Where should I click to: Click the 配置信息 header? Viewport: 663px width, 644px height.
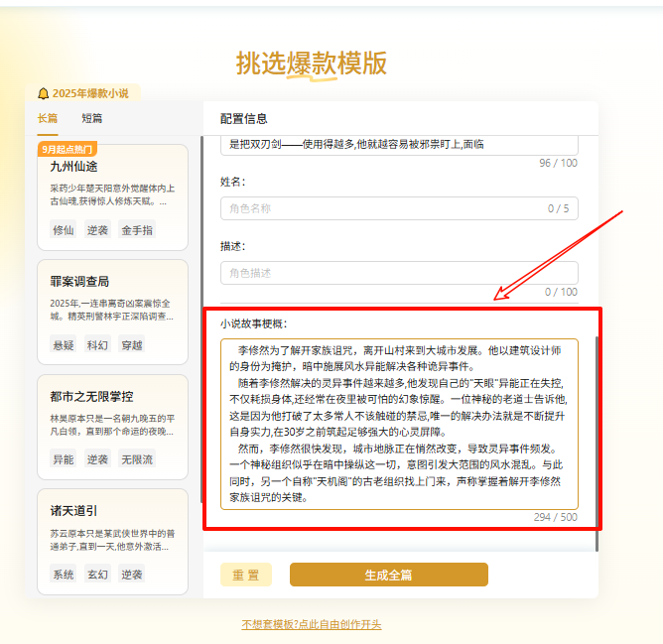click(x=243, y=119)
